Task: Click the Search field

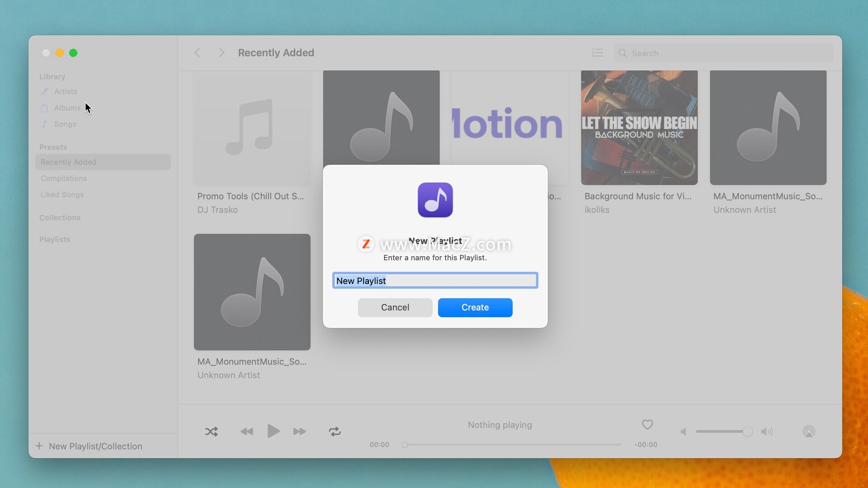Action: (724, 53)
